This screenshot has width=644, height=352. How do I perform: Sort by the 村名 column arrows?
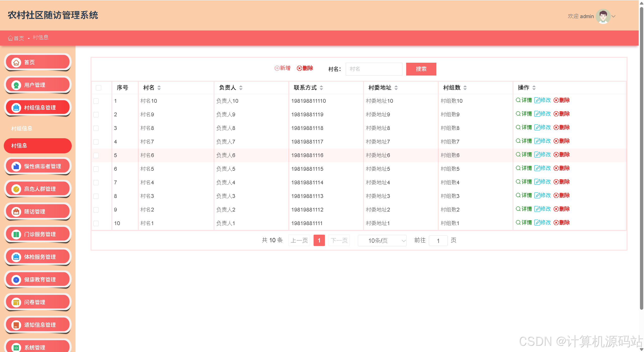click(159, 88)
